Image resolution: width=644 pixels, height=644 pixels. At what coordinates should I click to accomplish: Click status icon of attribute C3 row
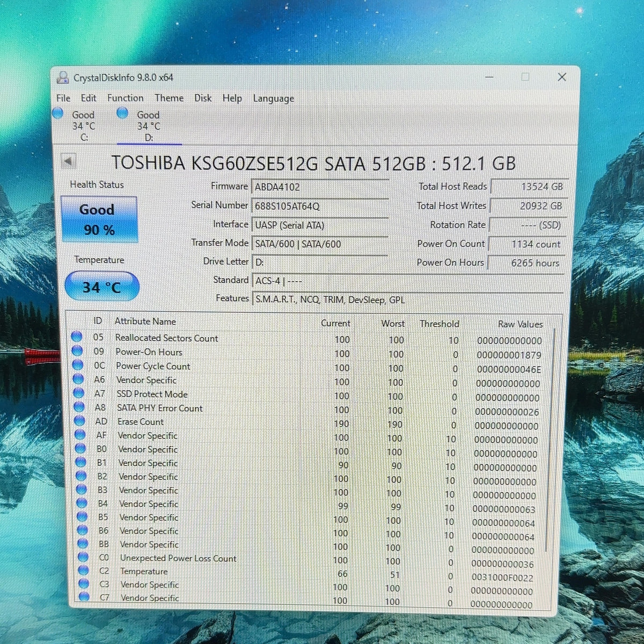pos(83,584)
